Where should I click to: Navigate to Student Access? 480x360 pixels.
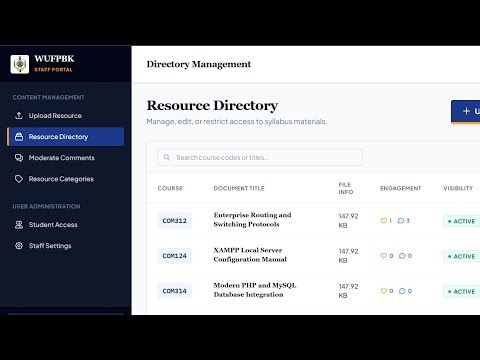(x=66, y=225)
